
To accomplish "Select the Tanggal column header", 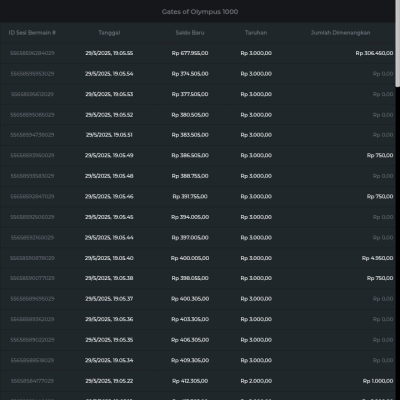I will (109, 33).
